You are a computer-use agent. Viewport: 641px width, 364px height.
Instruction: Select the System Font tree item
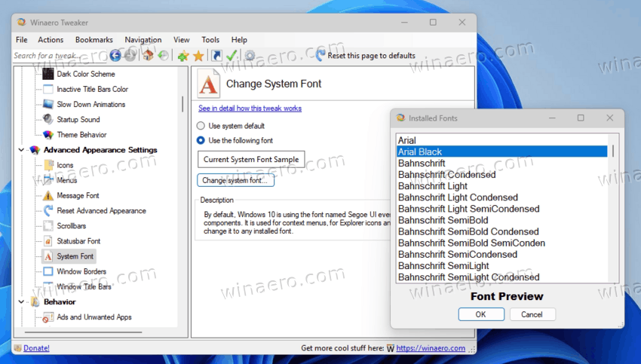[75, 256]
